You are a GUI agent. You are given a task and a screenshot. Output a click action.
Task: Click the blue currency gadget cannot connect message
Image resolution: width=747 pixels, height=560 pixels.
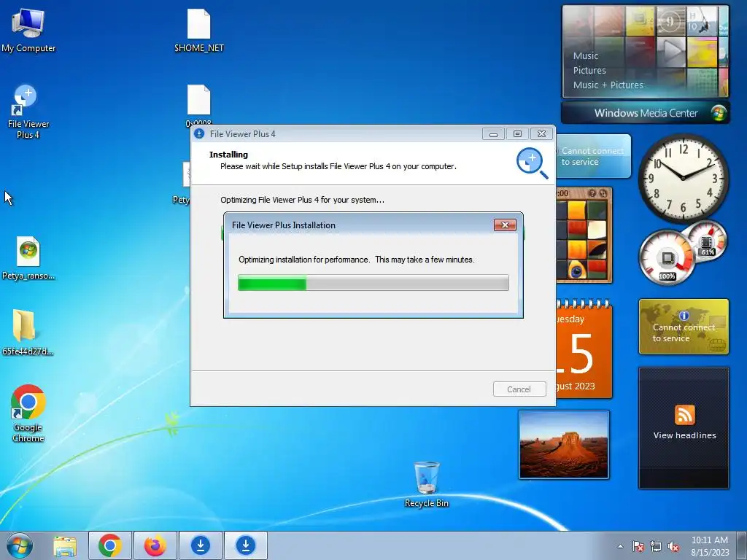pyautogui.click(x=593, y=156)
